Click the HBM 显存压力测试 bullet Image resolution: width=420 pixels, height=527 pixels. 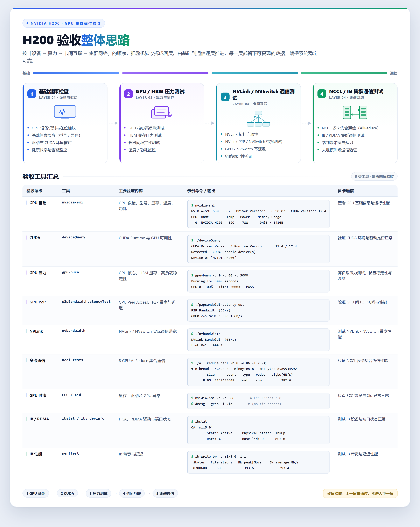coord(145,135)
